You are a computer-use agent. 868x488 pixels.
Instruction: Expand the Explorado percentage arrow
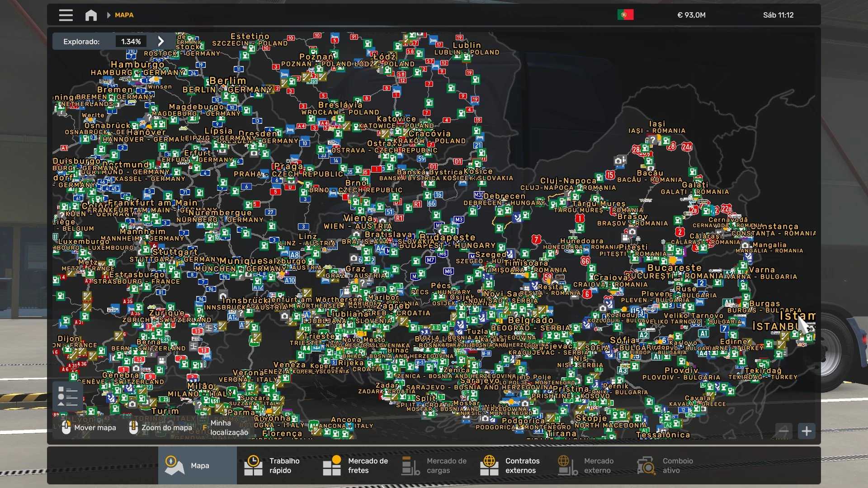click(161, 41)
